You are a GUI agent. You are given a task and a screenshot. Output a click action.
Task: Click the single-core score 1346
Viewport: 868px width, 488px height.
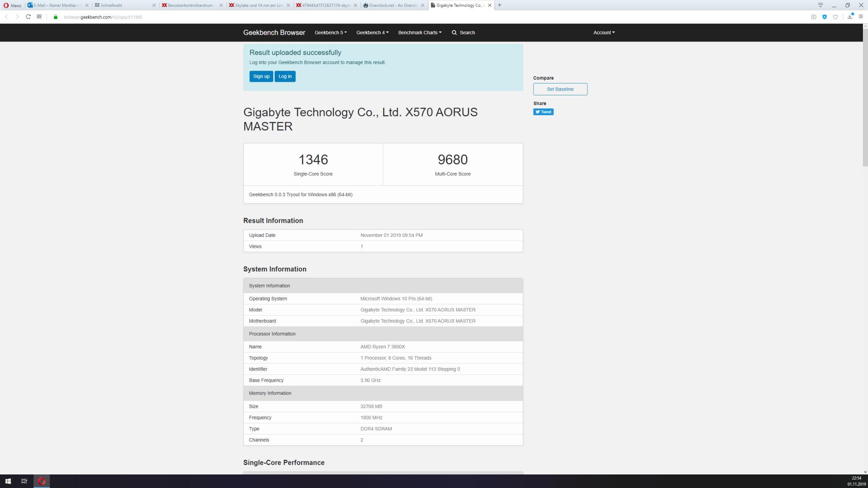click(x=313, y=160)
